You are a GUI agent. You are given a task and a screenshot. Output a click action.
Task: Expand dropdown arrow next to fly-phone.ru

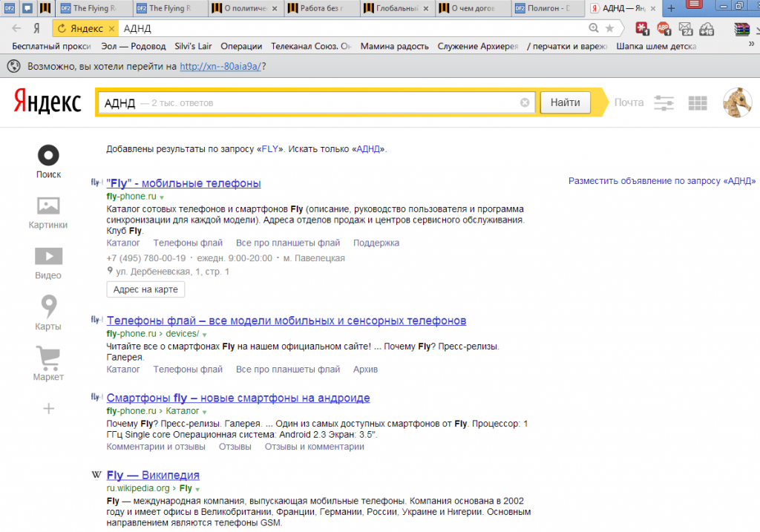pos(162,197)
